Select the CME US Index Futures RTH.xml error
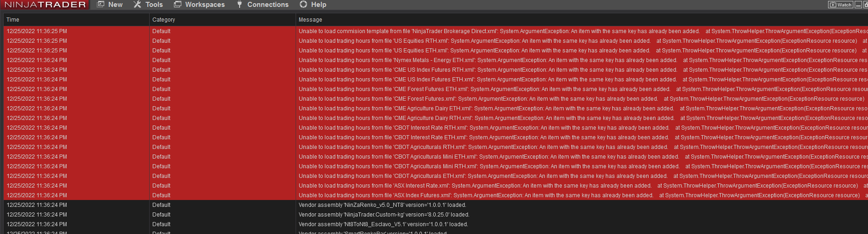Image resolution: width=868 pixels, height=234 pixels. coord(583,70)
